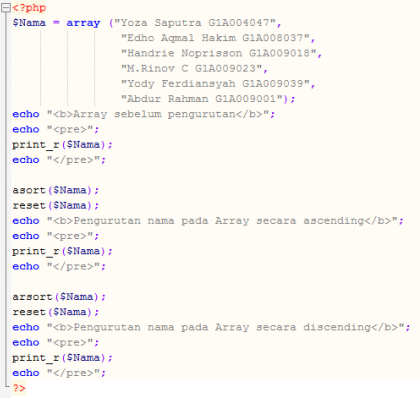The width and height of the screenshot is (420, 398).
Task: Click the closing ?> tag
Action: pyautogui.click(x=19, y=388)
